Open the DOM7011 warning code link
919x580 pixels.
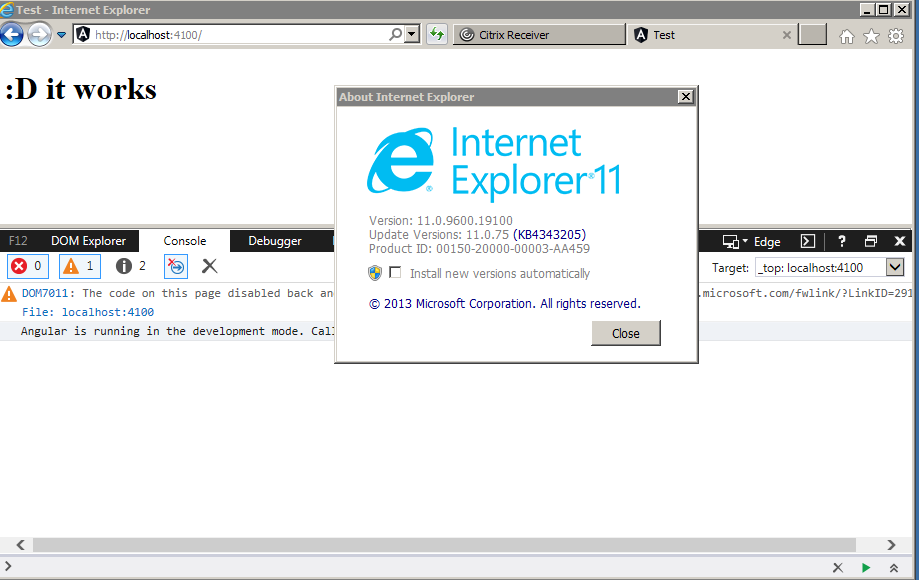(x=45, y=293)
